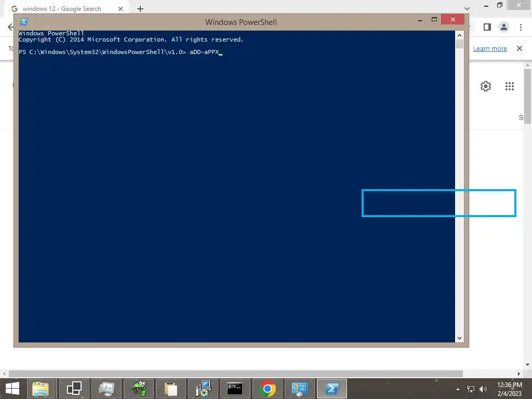The height and width of the screenshot is (399, 532).
Task: Open the installer disc icon on taskbar
Action: pyautogui.click(x=203, y=389)
